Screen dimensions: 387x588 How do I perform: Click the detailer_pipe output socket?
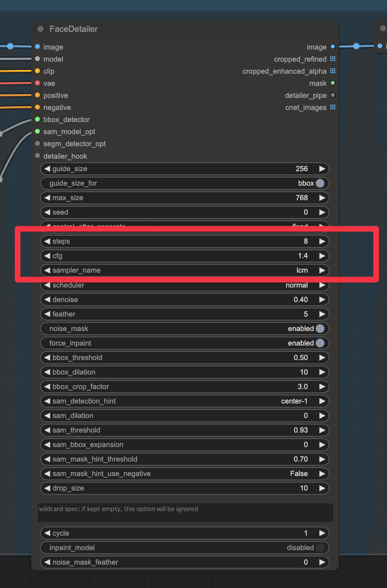click(x=333, y=95)
